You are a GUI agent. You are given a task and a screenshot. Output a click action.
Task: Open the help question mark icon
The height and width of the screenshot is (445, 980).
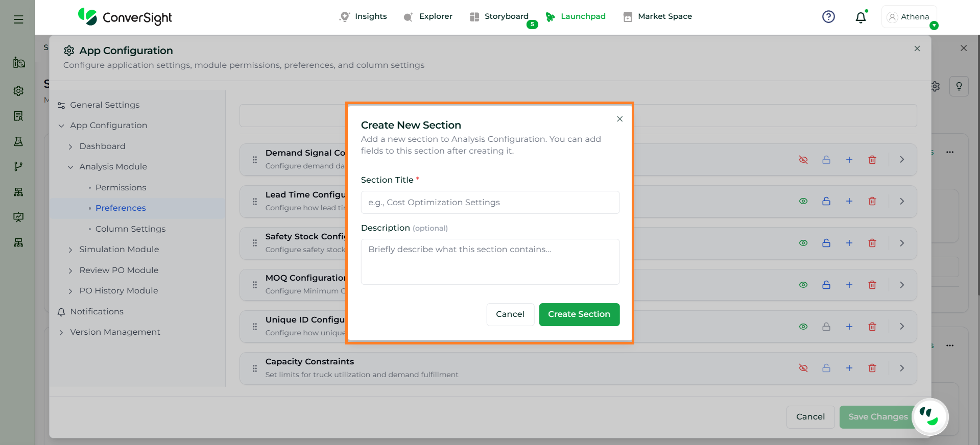pos(828,17)
